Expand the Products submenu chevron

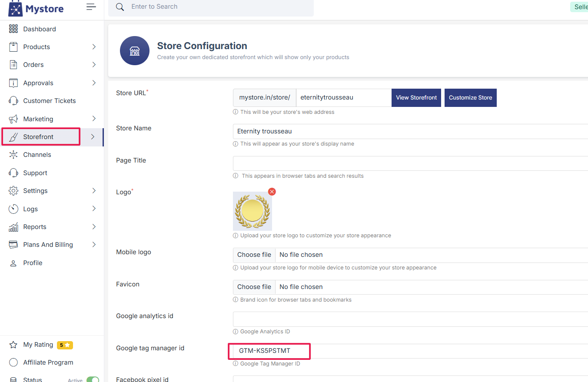tap(94, 47)
